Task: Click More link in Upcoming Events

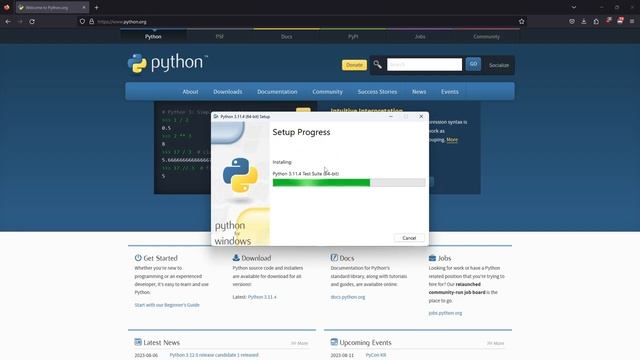Action: pyautogui.click(x=496, y=343)
